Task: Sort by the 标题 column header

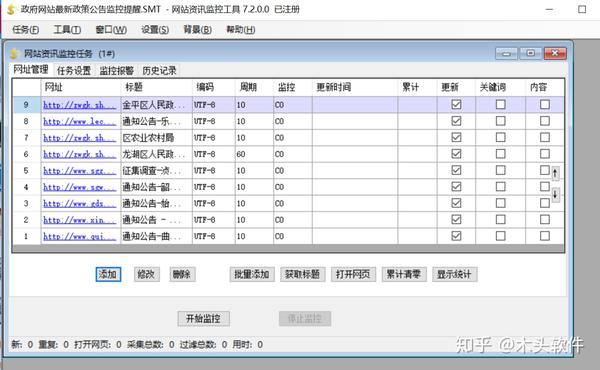Action: point(157,87)
